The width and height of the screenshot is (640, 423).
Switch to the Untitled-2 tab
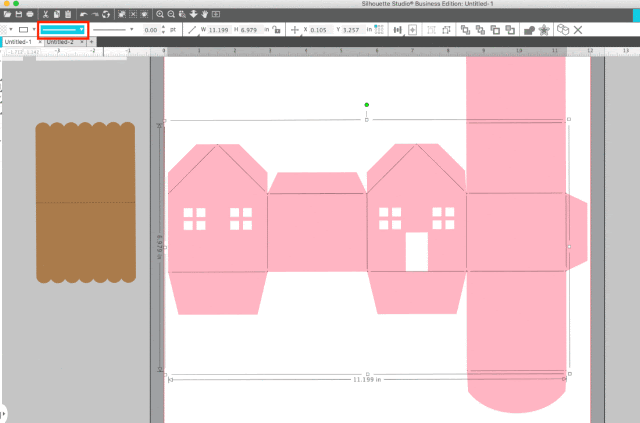(60, 42)
